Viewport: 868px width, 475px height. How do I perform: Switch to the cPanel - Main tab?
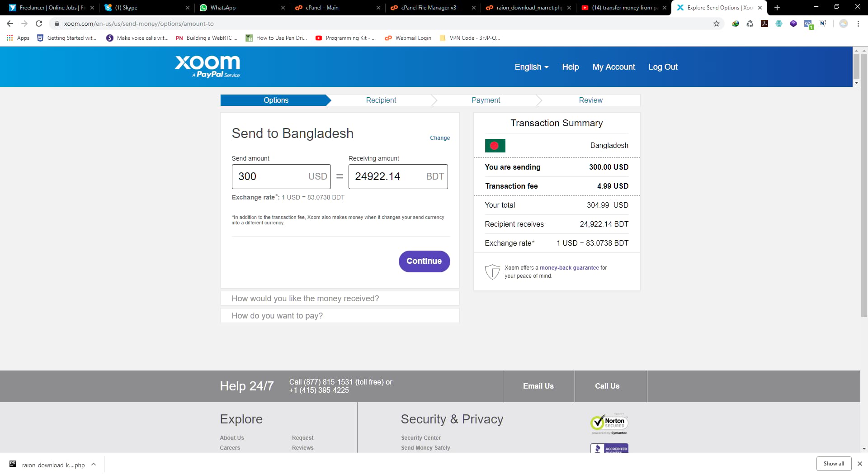click(x=337, y=8)
